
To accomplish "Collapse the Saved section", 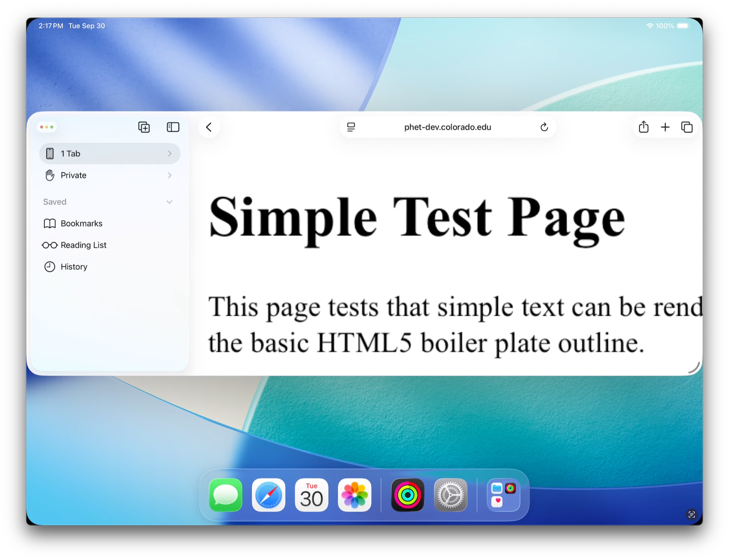I will 169,202.
